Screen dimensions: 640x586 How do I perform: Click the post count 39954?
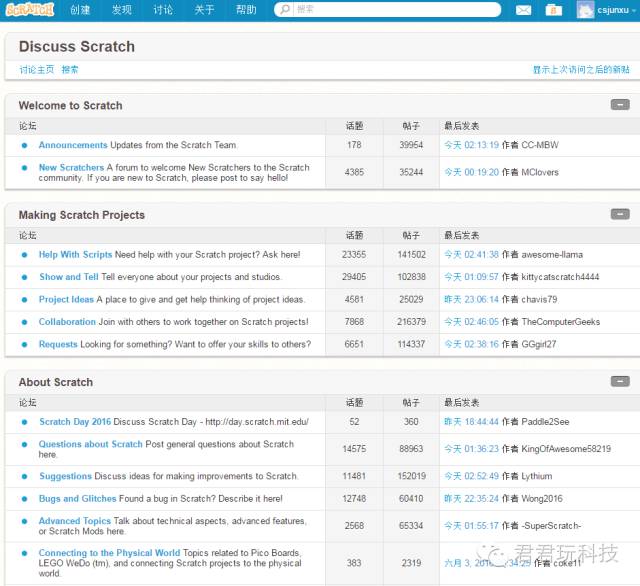tap(411, 145)
